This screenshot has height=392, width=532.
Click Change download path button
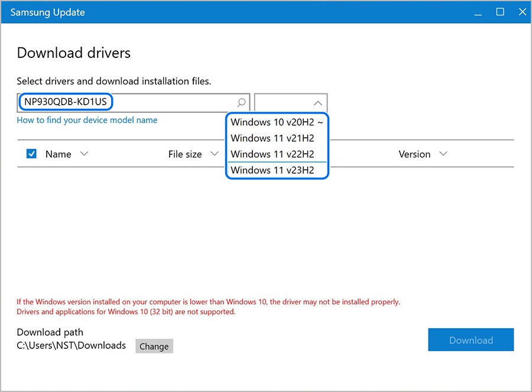click(x=154, y=346)
